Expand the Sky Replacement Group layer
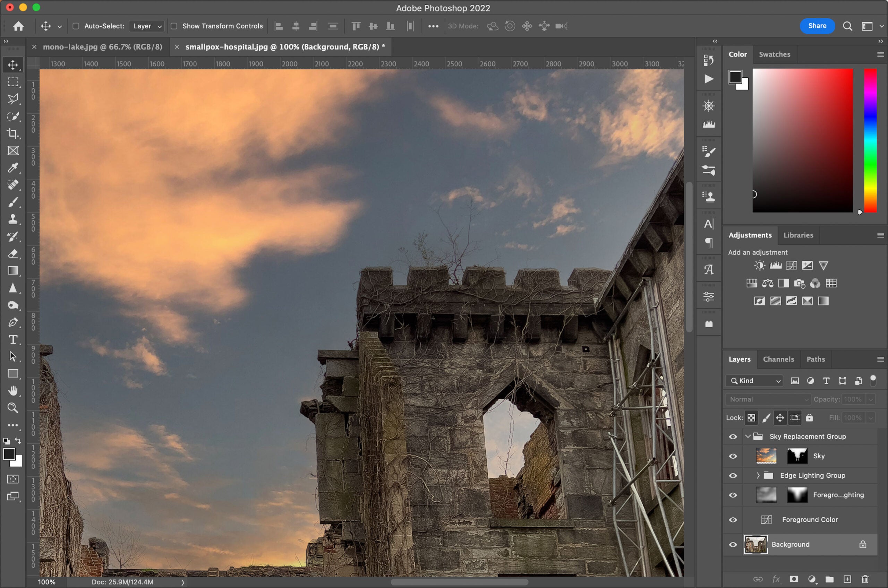Viewport: 888px width, 588px height. click(748, 436)
